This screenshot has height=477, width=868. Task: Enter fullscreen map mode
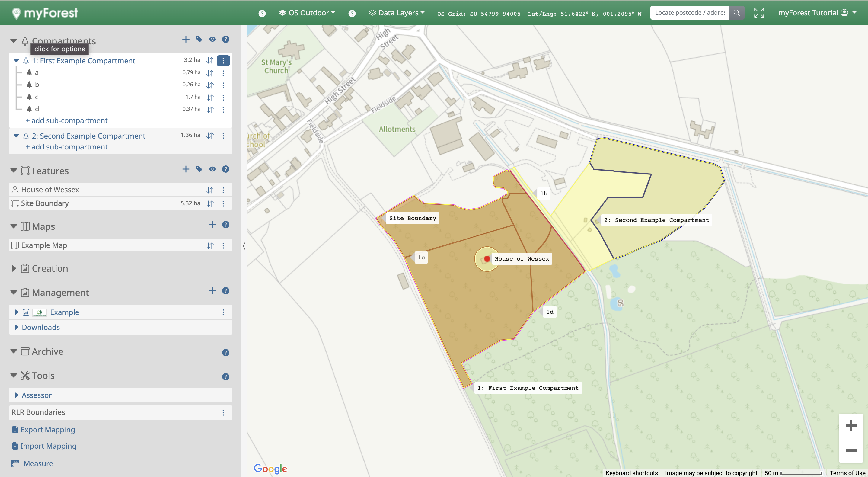click(x=759, y=13)
